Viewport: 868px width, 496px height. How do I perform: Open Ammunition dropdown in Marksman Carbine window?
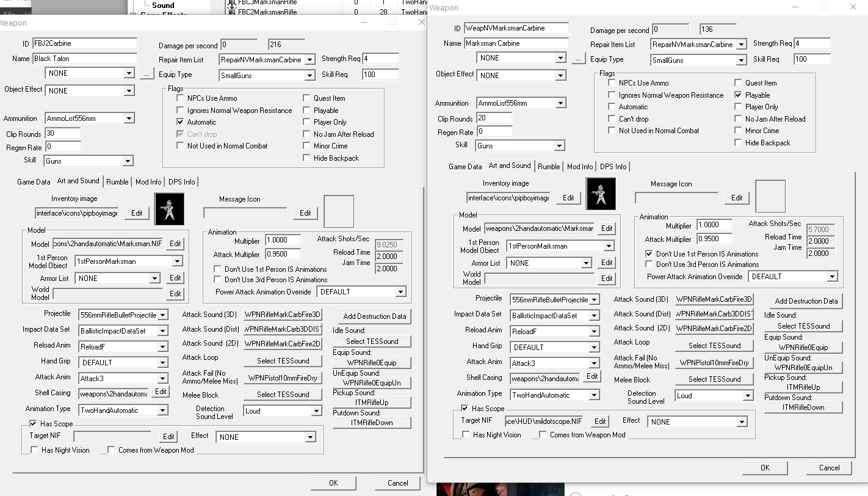(560, 103)
